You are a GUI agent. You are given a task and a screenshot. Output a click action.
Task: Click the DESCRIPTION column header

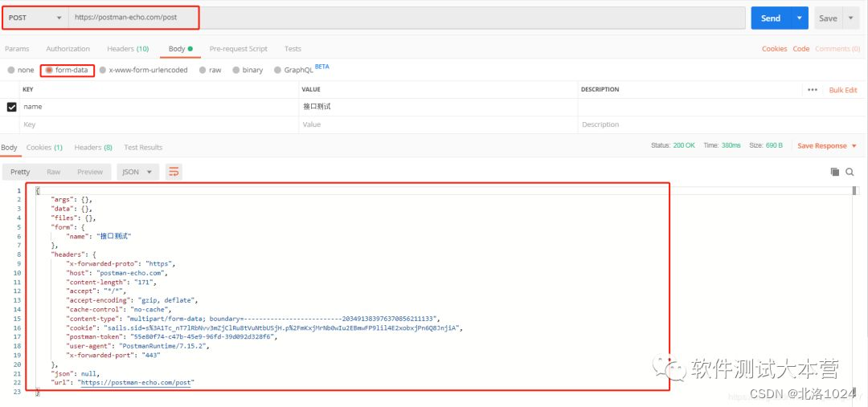pos(600,90)
